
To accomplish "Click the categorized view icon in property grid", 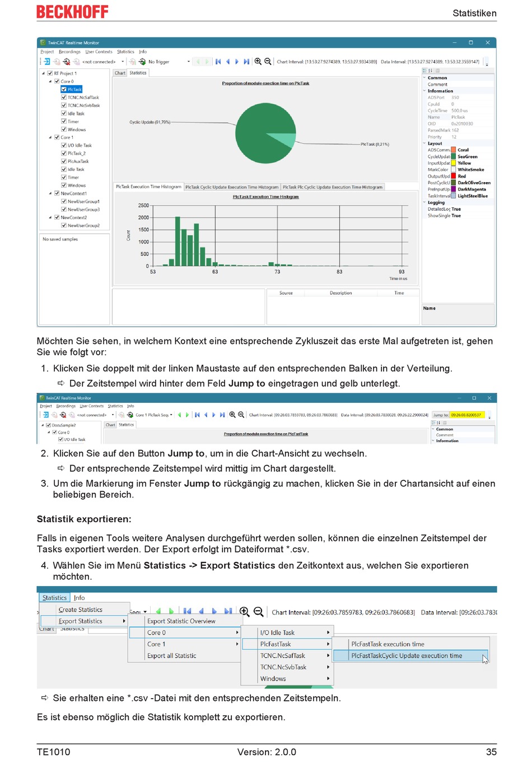I will coord(424,71).
